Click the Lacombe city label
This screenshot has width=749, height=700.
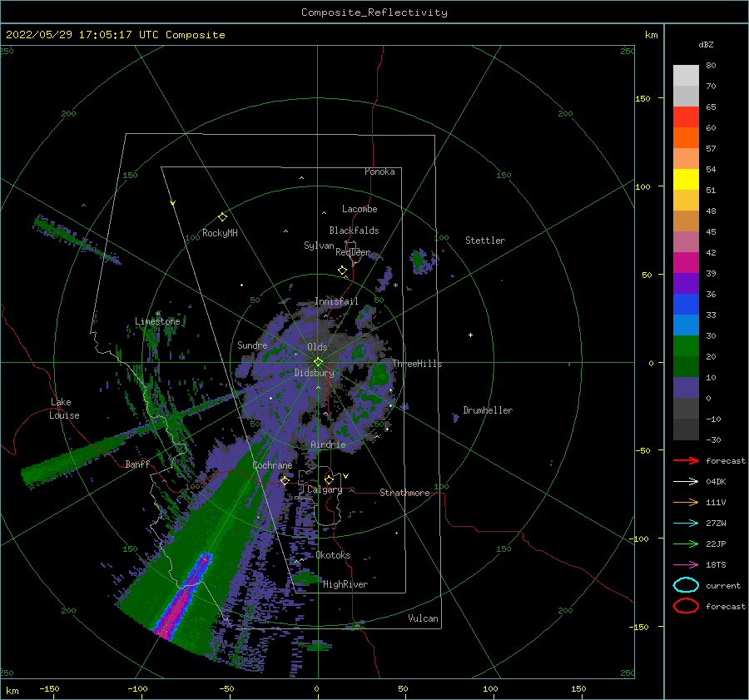click(x=360, y=209)
